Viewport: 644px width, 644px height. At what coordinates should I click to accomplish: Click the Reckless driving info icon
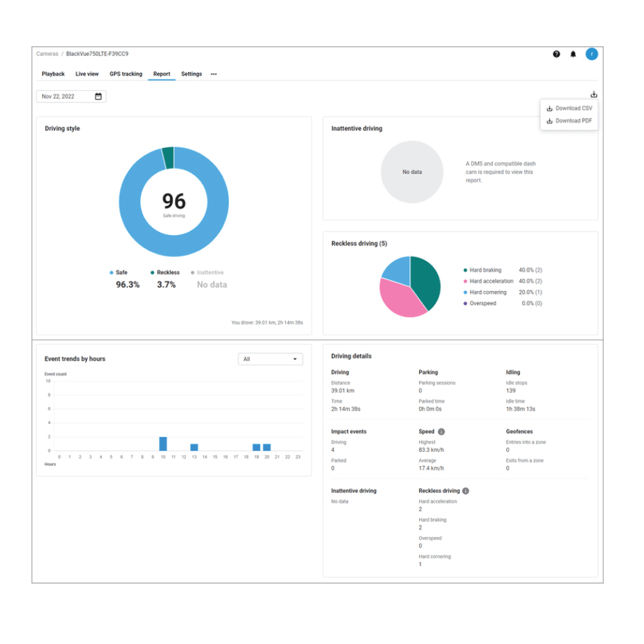click(x=465, y=491)
